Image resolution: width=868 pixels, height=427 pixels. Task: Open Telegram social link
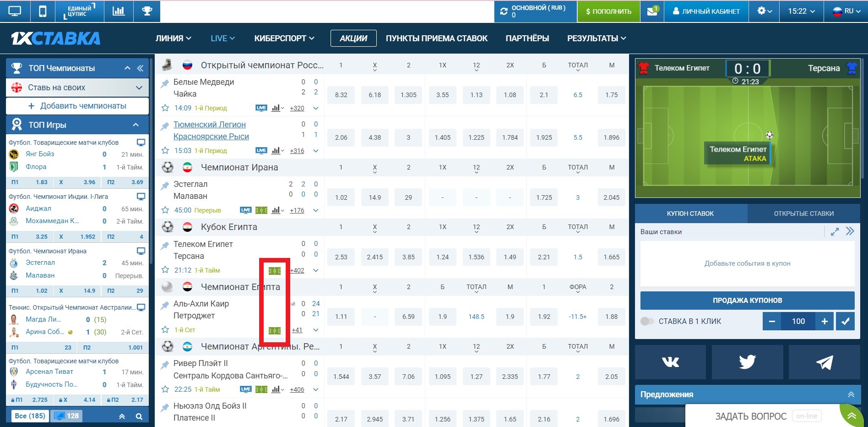click(824, 362)
